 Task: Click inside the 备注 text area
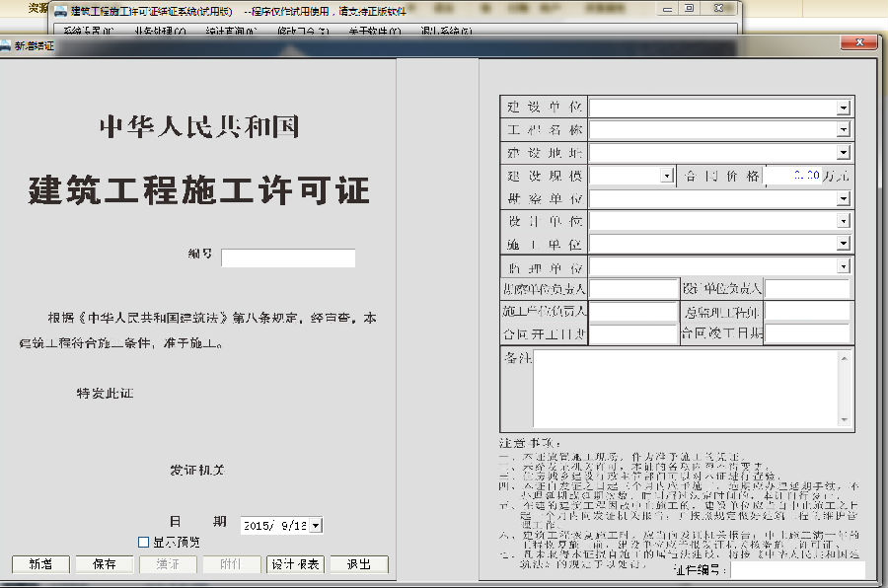(x=686, y=389)
